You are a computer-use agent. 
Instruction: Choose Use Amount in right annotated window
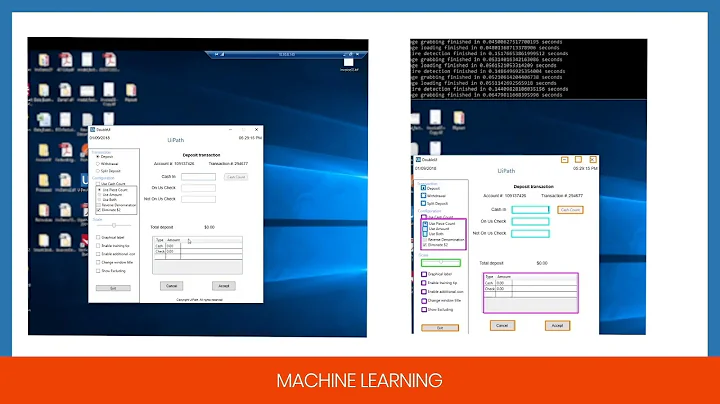point(425,229)
